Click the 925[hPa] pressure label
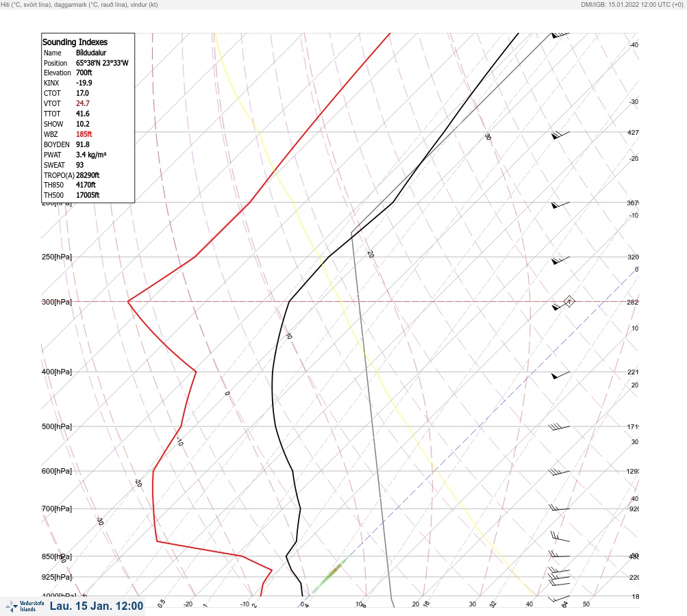 (x=57, y=577)
